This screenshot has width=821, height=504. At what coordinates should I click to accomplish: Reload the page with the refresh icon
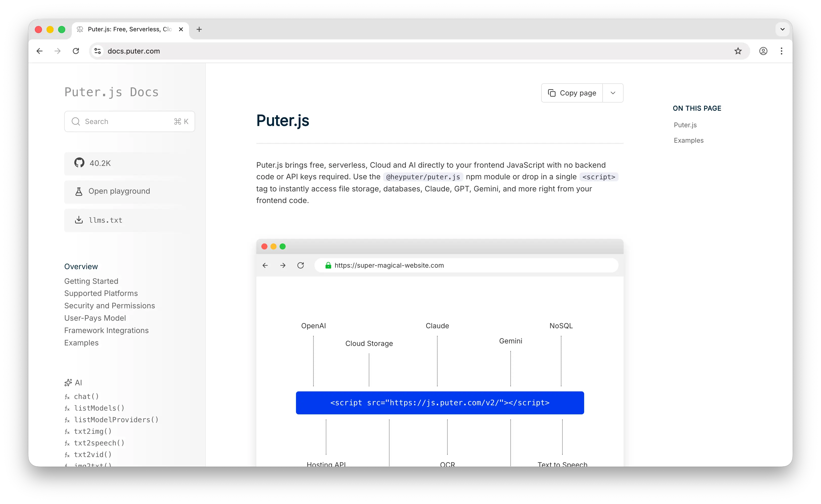coord(76,51)
